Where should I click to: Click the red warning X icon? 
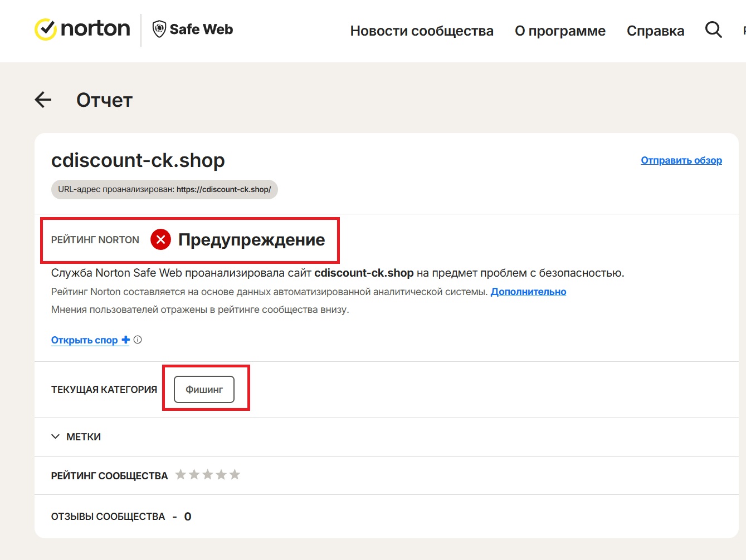click(x=160, y=240)
